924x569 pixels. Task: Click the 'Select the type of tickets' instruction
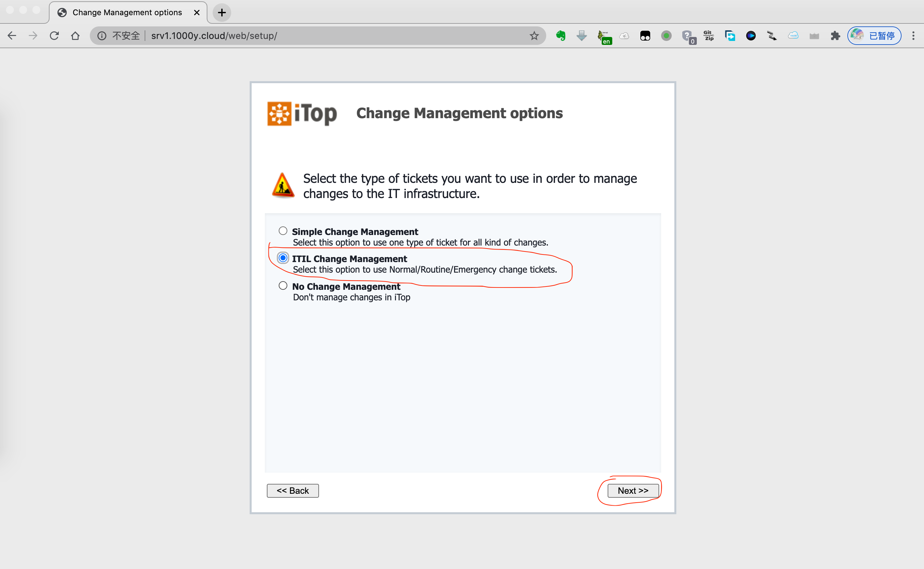470,186
